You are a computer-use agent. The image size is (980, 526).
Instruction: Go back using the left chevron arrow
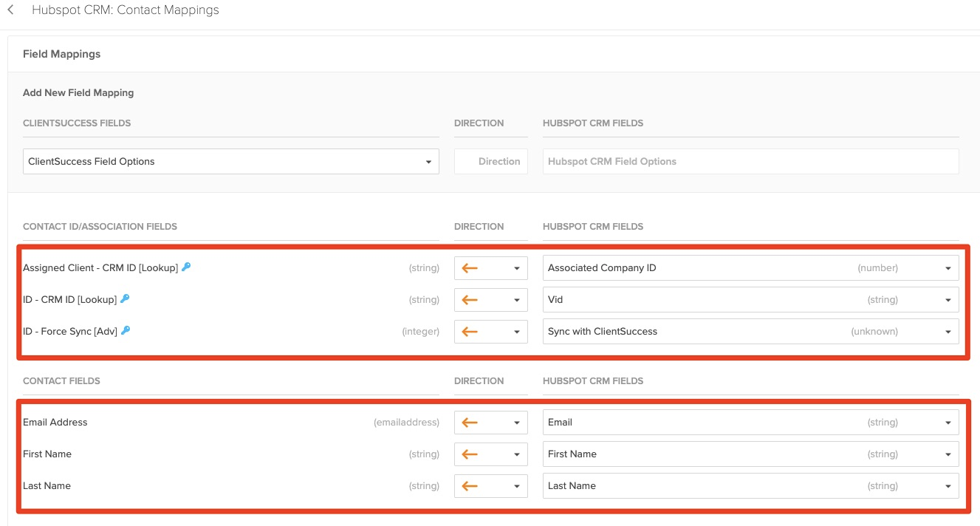pos(10,10)
